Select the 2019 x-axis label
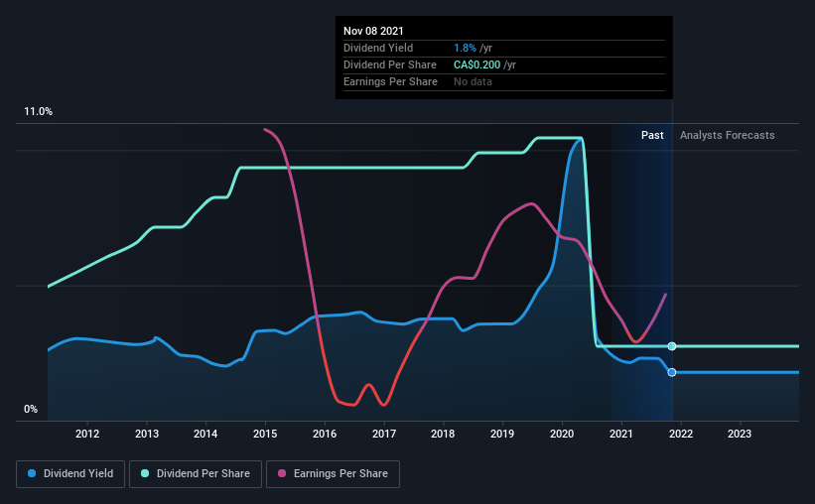The image size is (815, 504). click(502, 434)
